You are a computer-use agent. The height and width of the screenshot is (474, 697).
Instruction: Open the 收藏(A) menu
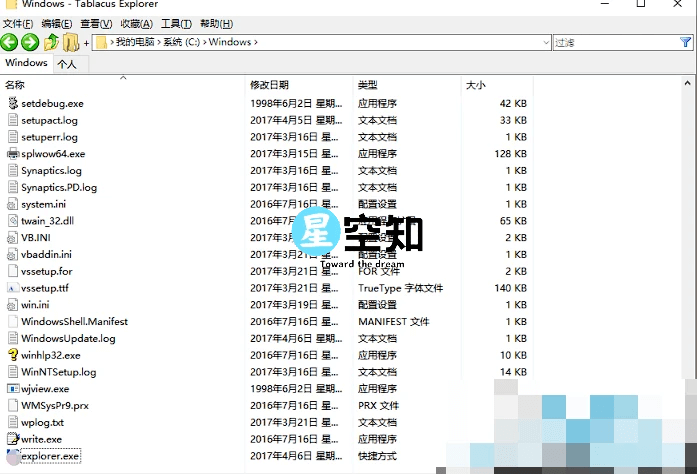click(x=136, y=24)
